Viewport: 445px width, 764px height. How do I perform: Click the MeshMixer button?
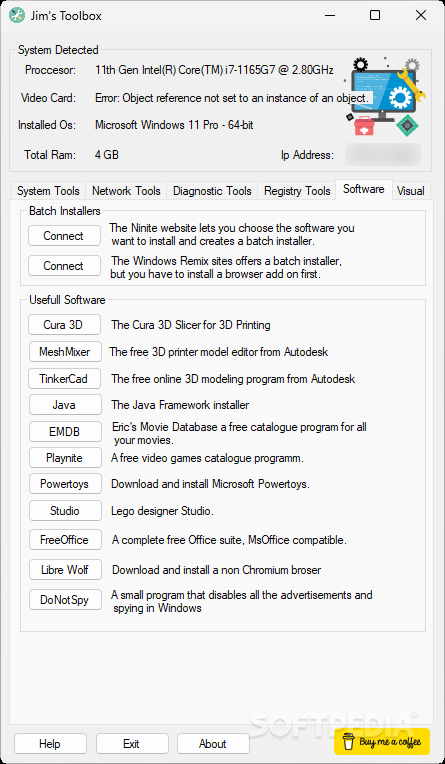(x=65, y=352)
